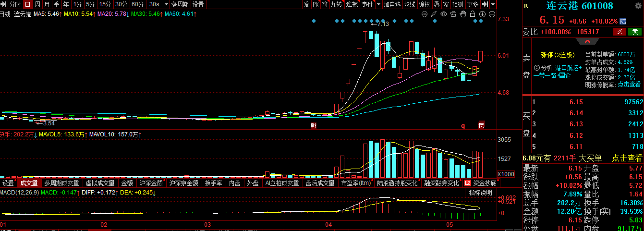The image size is (644, 231).
Task: Select 陆股通持股变化 indicator tab
Action: [398, 183]
